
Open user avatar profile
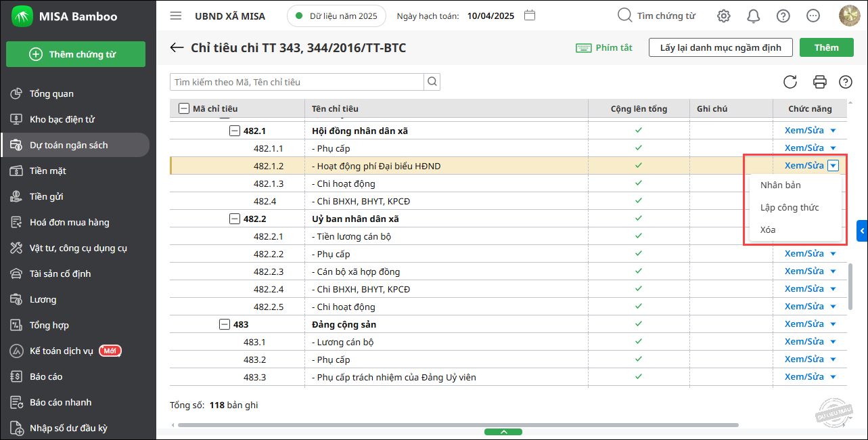849,16
